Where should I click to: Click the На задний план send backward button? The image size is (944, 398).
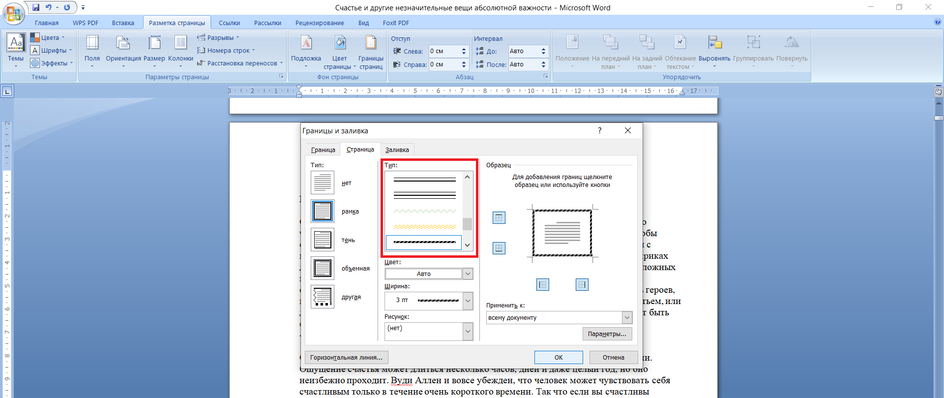pos(647,51)
